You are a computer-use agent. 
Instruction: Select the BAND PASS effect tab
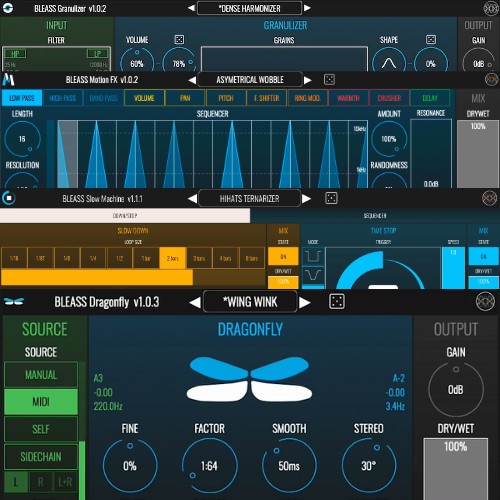103,98
